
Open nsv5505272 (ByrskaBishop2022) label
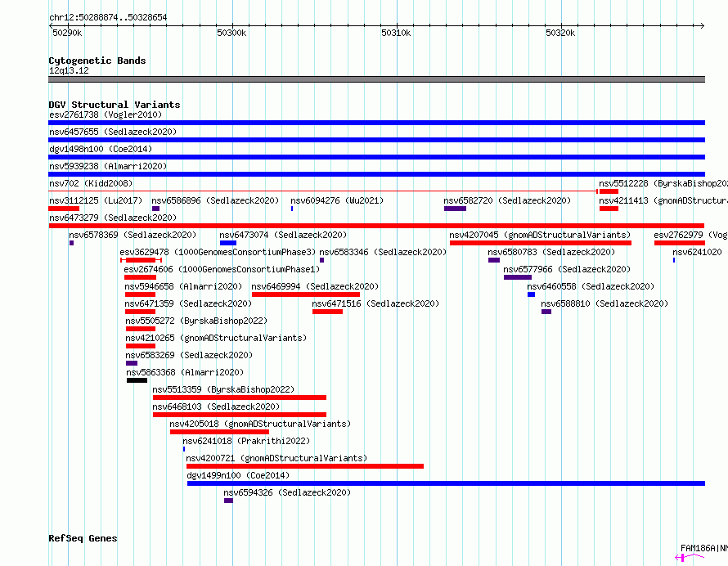[196, 321]
